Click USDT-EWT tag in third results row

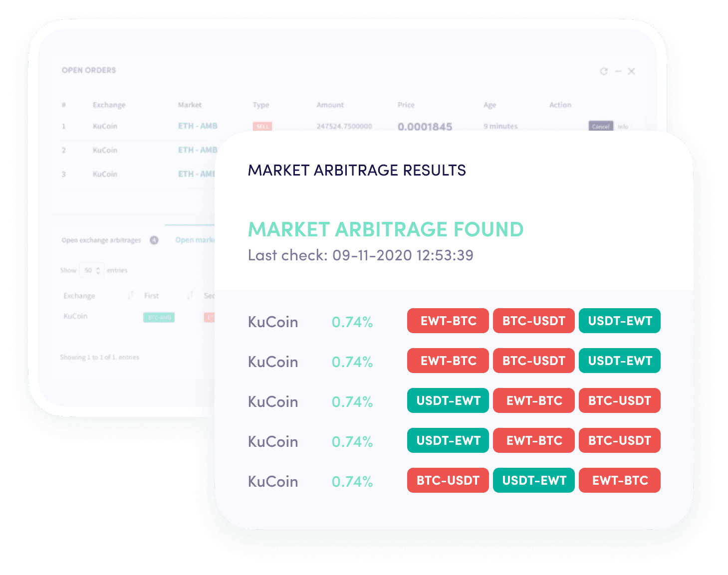pos(448,400)
